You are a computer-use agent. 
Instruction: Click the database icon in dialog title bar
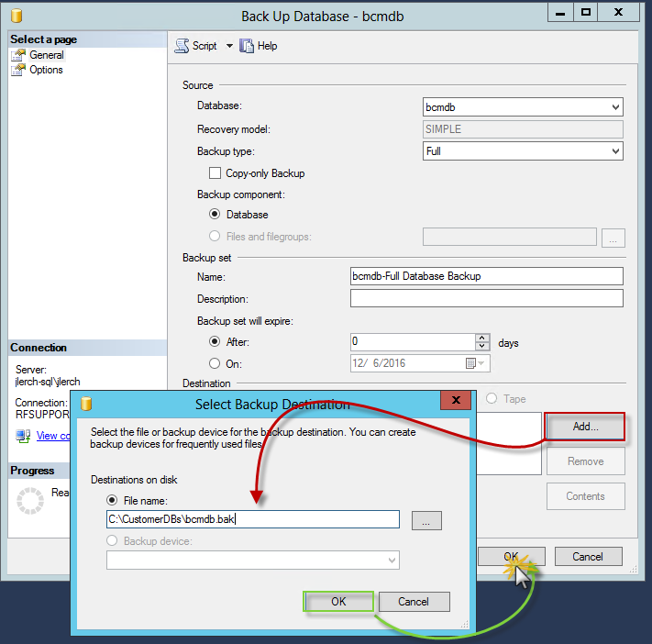[x=86, y=405]
